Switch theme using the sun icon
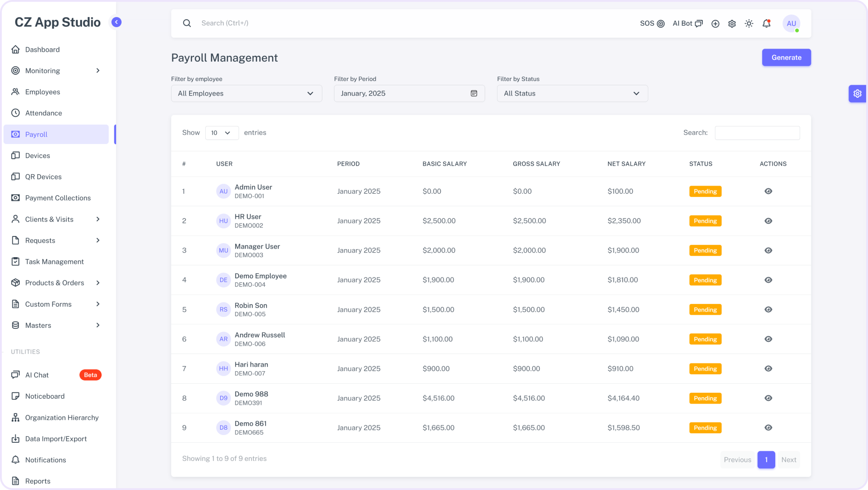Screen dimensions: 868x490 coord(749,23)
